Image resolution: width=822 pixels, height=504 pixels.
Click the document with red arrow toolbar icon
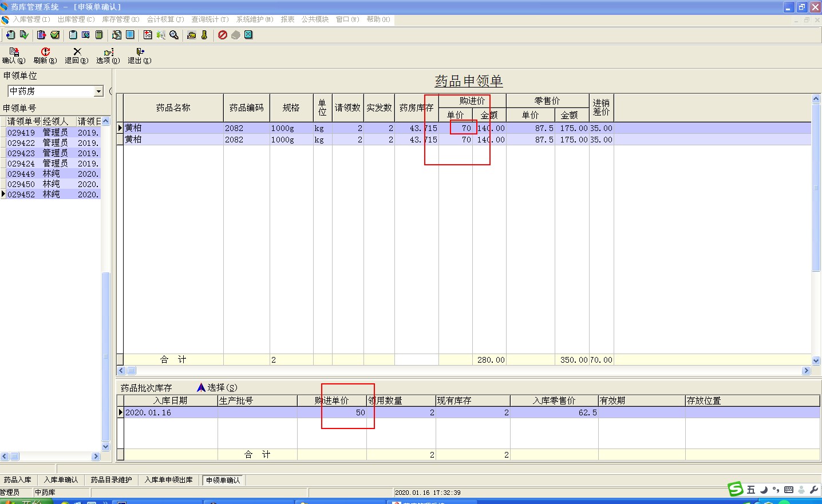(x=41, y=35)
